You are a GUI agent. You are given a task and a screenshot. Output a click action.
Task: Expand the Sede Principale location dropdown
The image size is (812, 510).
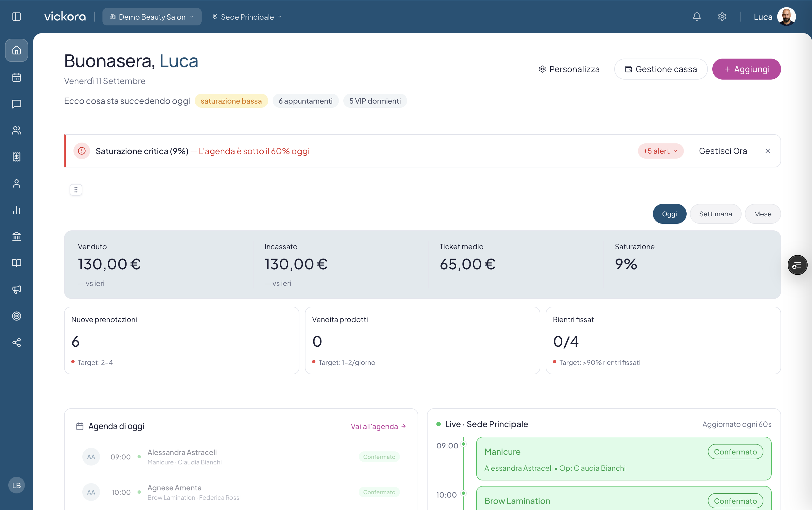point(247,17)
